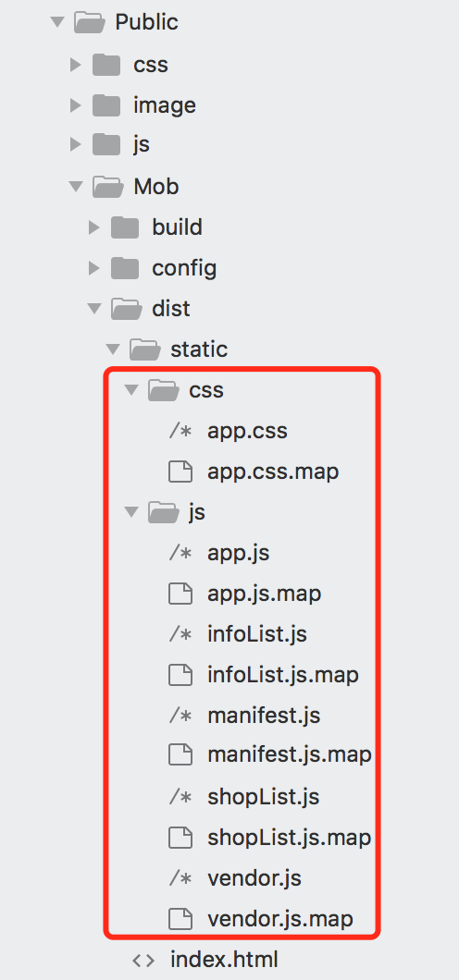Click the file icon beside vendor.js.map
This screenshot has height=980, width=459.
pyautogui.click(x=180, y=919)
